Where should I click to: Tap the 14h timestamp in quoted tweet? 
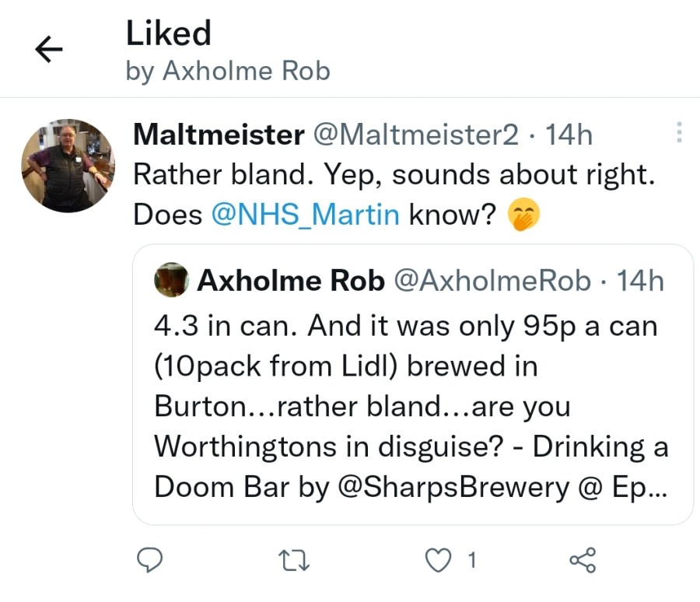pos(640,280)
